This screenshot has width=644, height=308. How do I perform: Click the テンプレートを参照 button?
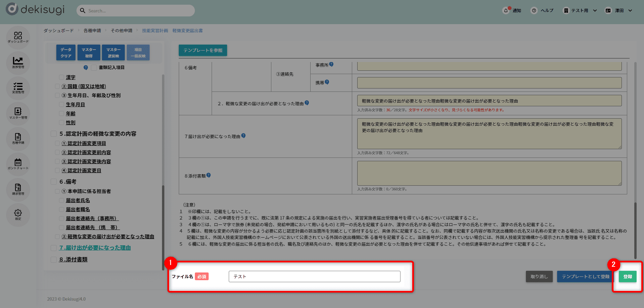(203, 50)
